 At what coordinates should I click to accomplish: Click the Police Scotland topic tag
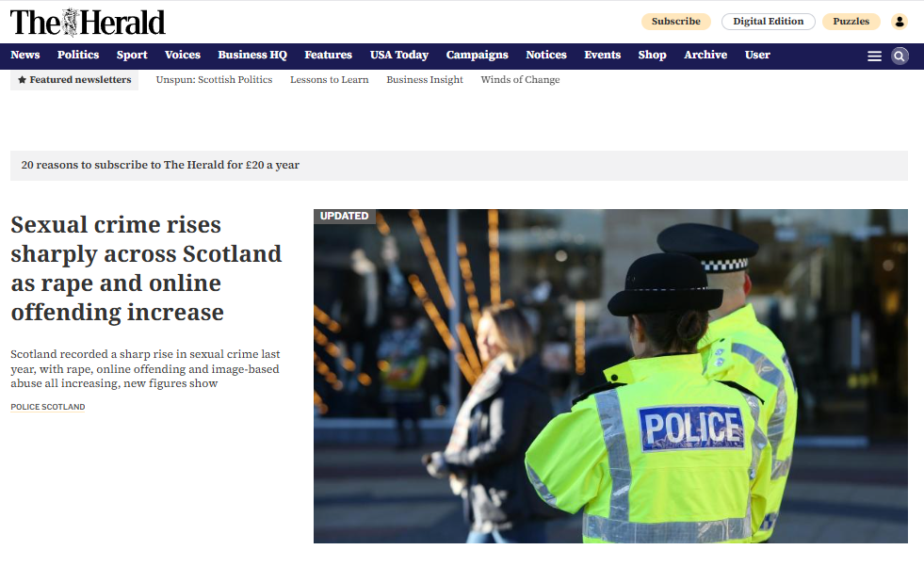click(48, 408)
